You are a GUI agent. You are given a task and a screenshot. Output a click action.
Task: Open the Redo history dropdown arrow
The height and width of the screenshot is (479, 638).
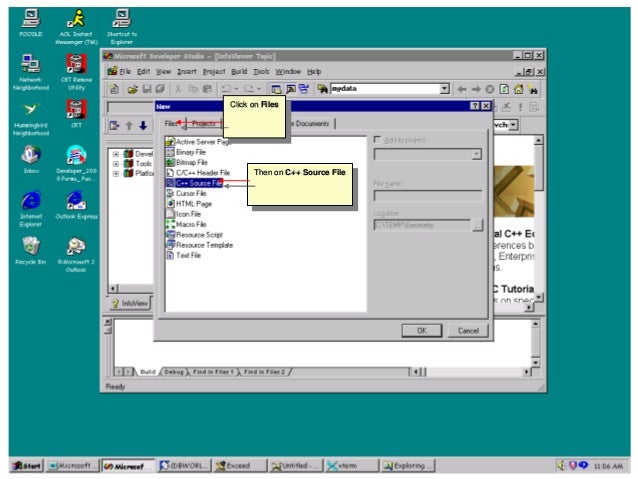(x=259, y=89)
